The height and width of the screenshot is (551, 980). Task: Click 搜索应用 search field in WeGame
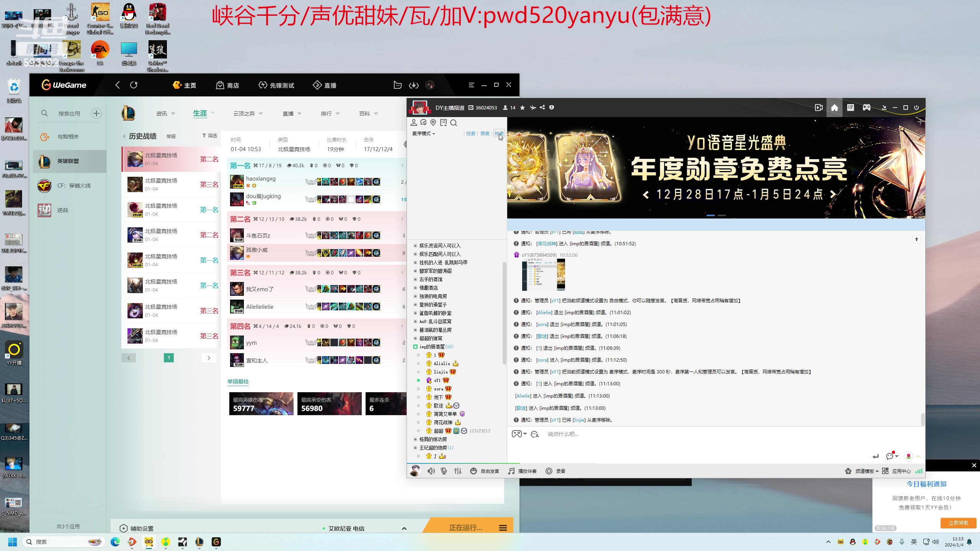[x=69, y=114]
